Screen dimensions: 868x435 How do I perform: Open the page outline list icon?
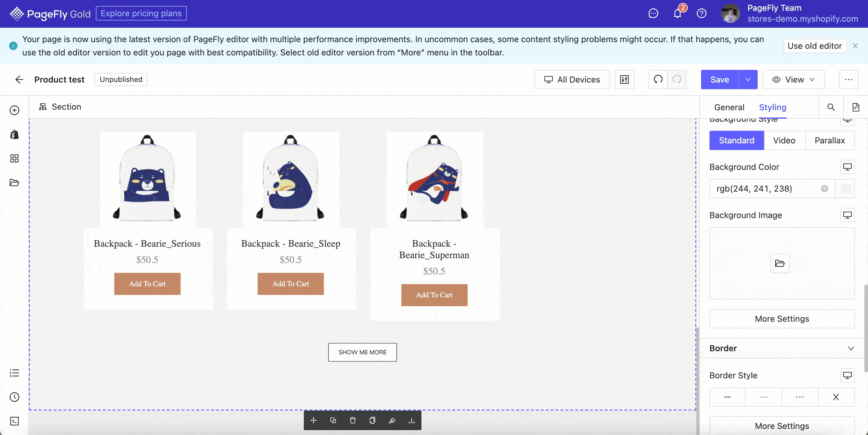coord(14,373)
